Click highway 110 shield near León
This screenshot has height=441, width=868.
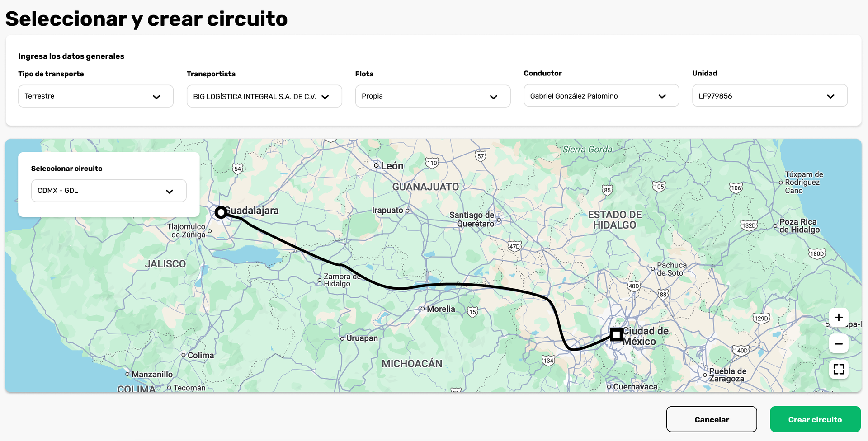(x=432, y=163)
